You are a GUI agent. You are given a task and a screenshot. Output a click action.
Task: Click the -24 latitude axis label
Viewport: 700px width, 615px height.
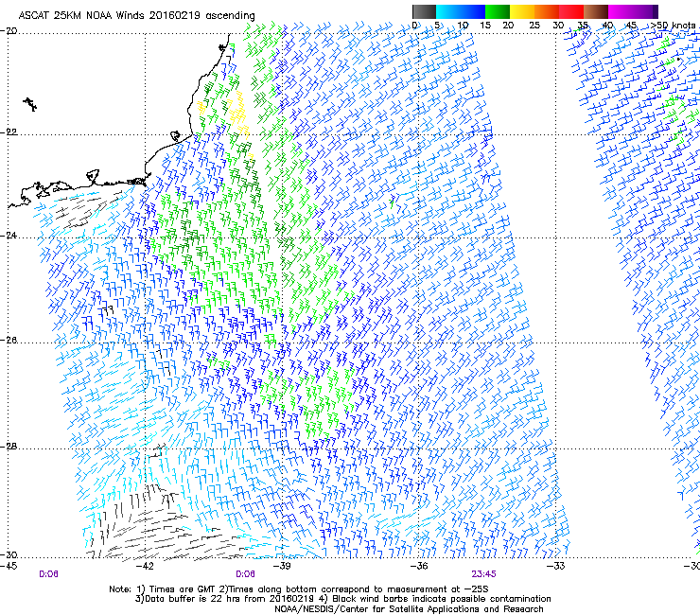9,236
